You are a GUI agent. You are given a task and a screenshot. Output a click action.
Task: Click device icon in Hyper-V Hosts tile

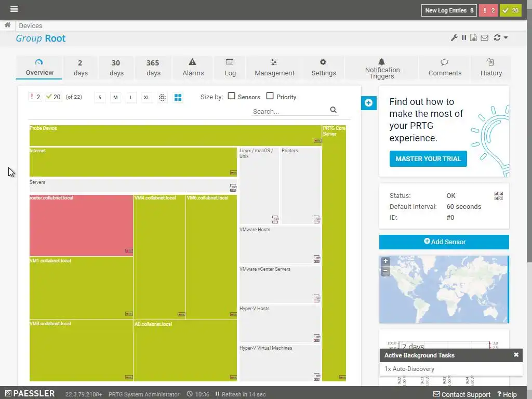pyautogui.click(x=316, y=338)
